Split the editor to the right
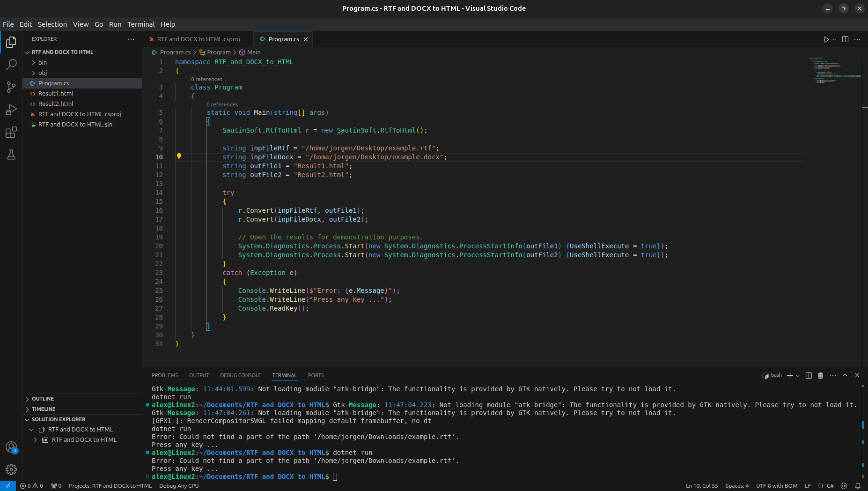 point(845,39)
